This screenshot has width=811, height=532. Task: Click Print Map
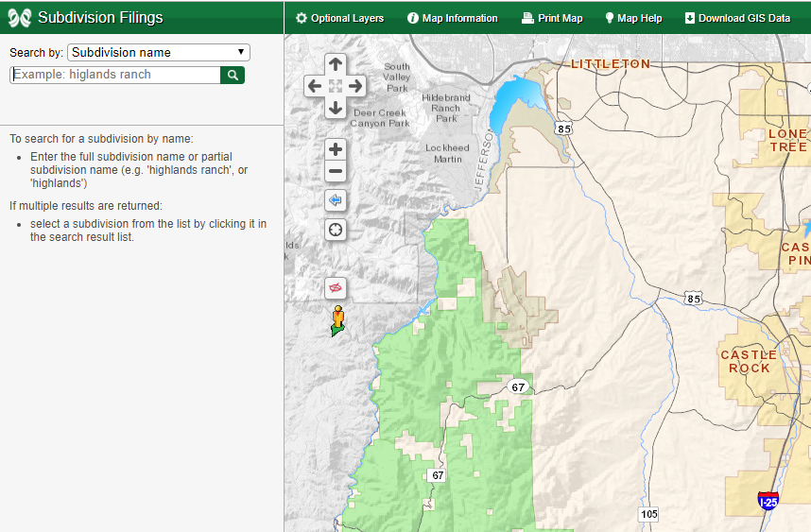552,18
